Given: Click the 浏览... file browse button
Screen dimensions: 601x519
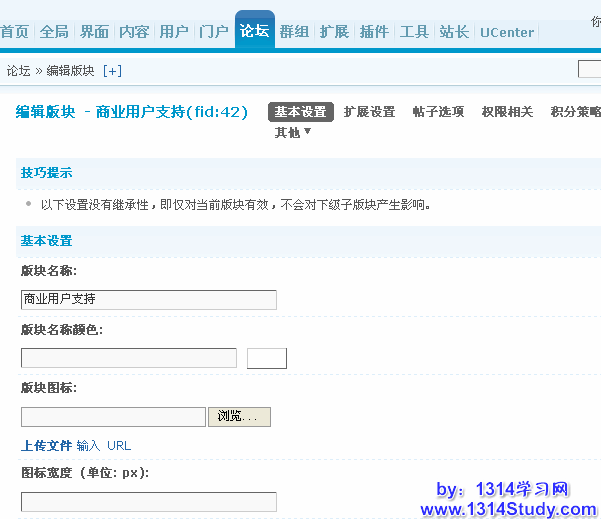Looking at the screenshot, I should 239,417.
